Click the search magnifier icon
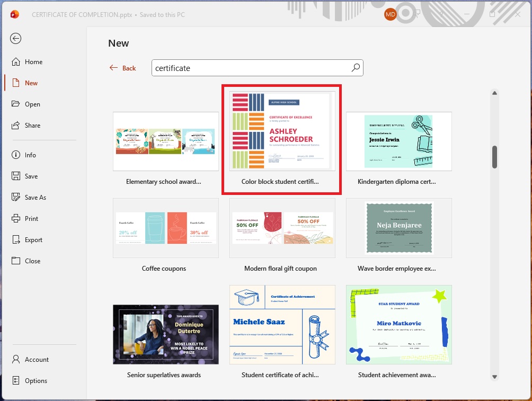The width and height of the screenshot is (532, 401). 356,68
